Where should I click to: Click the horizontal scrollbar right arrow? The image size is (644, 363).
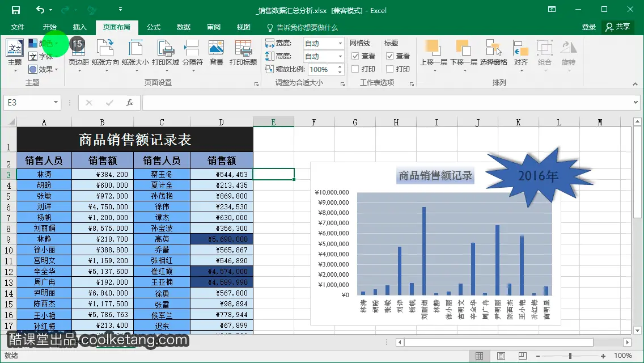point(627,342)
